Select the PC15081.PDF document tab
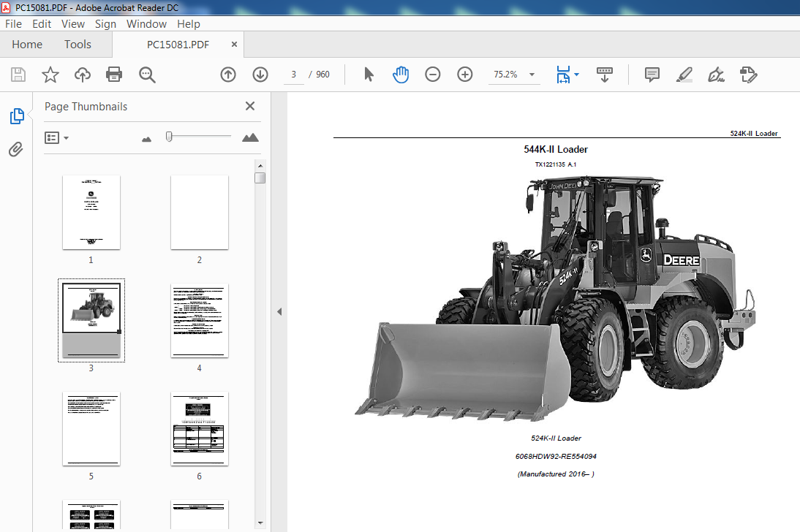The width and height of the screenshot is (800, 532). (x=178, y=45)
